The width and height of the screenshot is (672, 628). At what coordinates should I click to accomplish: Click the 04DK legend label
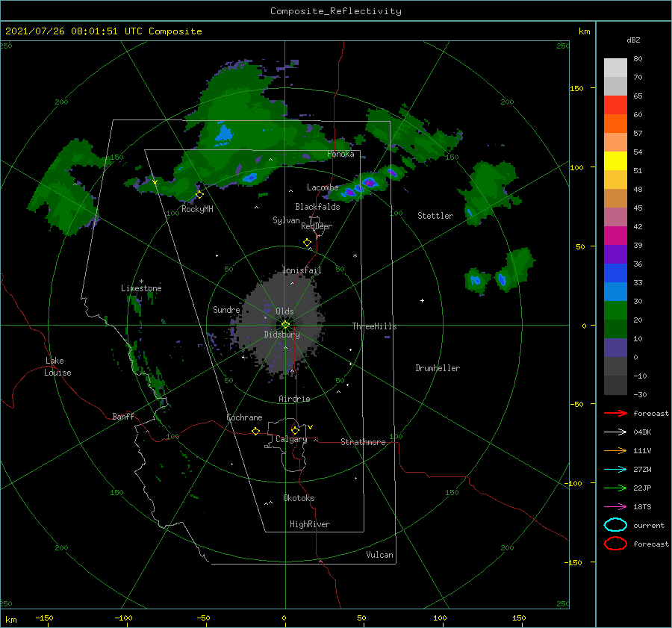click(642, 432)
